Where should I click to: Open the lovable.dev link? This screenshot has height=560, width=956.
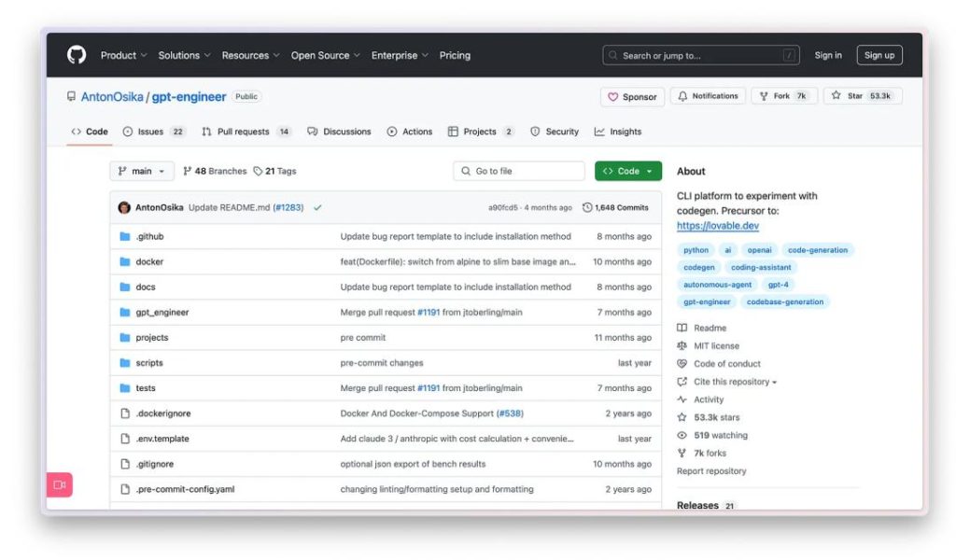coord(717,226)
